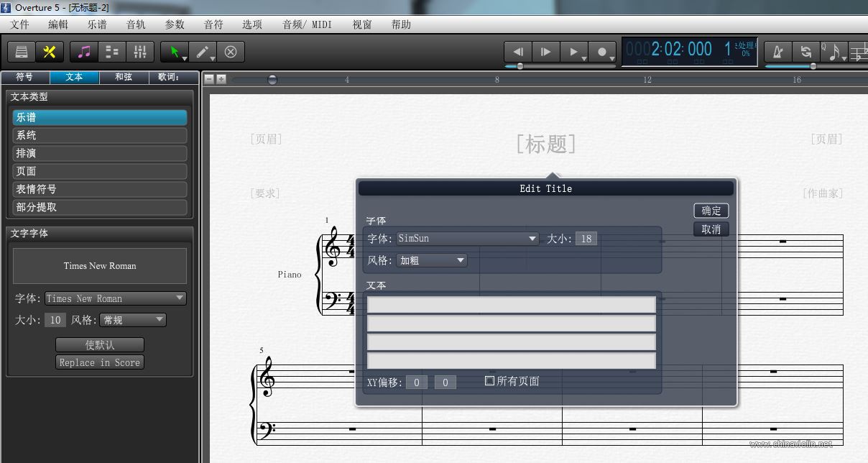868x463 pixels.
Task: Open the 帮助 menu
Action: (x=401, y=24)
